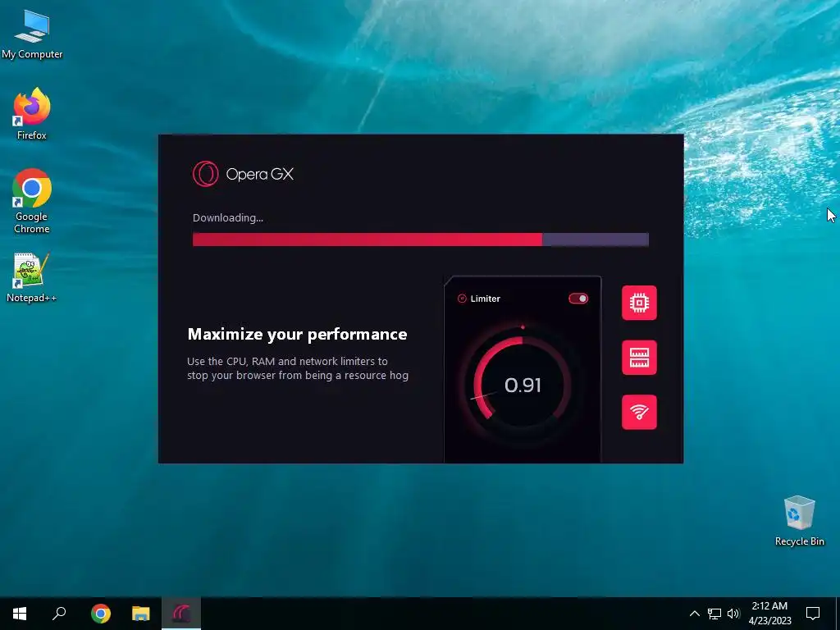This screenshot has height=630, width=840.
Task: Click the Downloading progress bar
Action: click(421, 240)
